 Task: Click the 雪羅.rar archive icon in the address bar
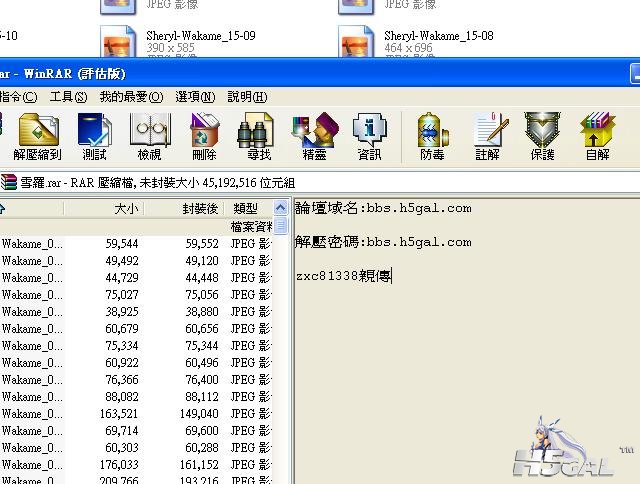click(x=9, y=182)
